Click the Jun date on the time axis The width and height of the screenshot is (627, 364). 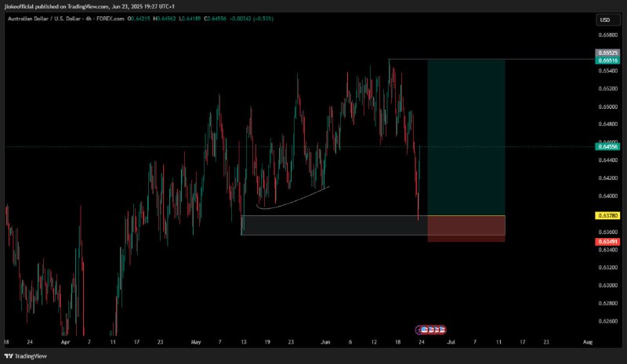325,342
